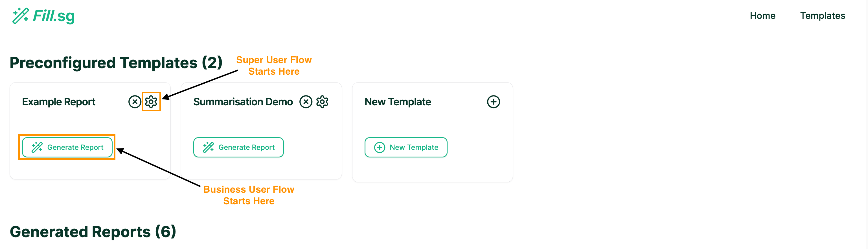868x249 pixels.
Task: Click the Generated Reports (6) heading
Action: coord(93,232)
